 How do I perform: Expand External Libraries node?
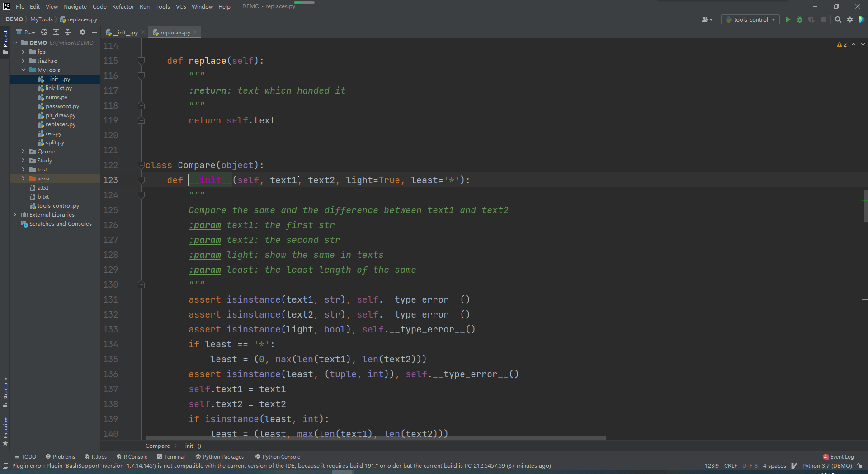coord(15,215)
